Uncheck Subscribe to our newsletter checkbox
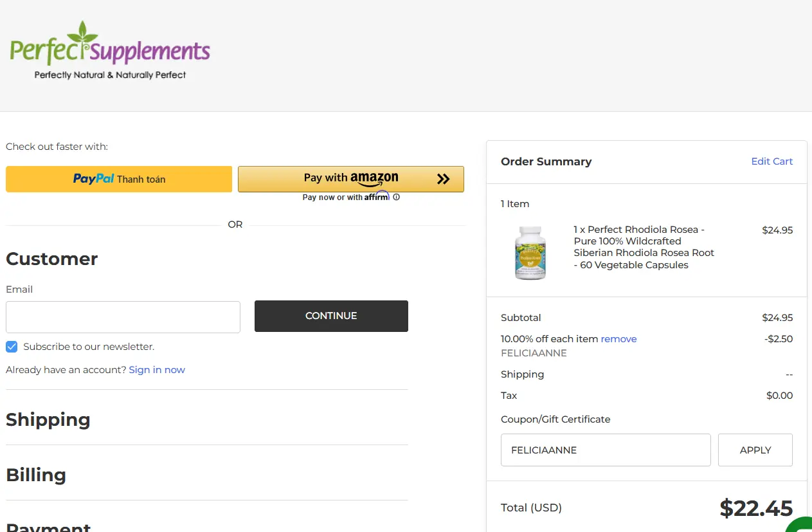The height and width of the screenshot is (532, 812). [x=12, y=347]
